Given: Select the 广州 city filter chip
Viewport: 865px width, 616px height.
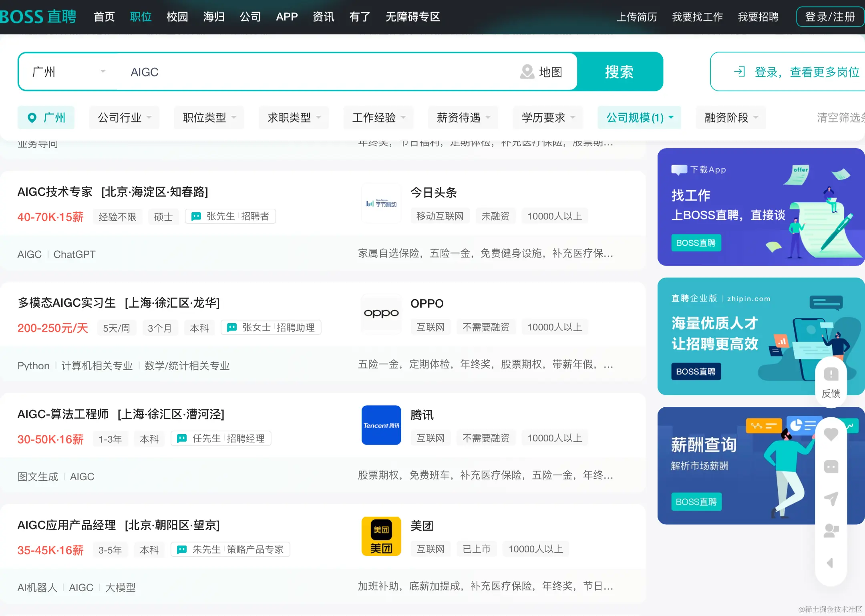Looking at the screenshot, I should point(46,117).
